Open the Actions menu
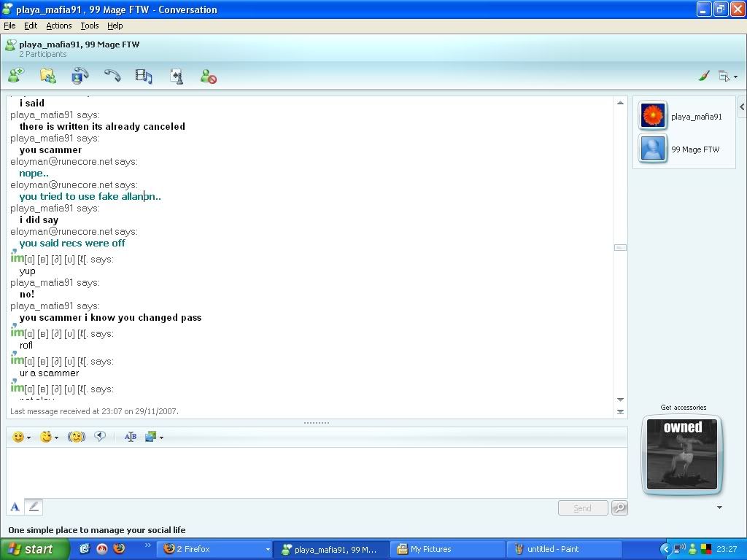 [x=59, y=26]
